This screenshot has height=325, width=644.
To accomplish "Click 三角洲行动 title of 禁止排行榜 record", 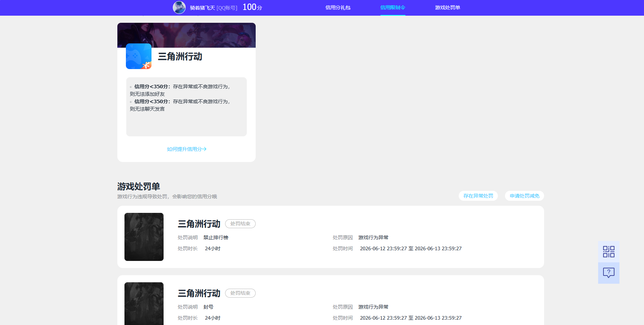I will click(x=199, y=224).
